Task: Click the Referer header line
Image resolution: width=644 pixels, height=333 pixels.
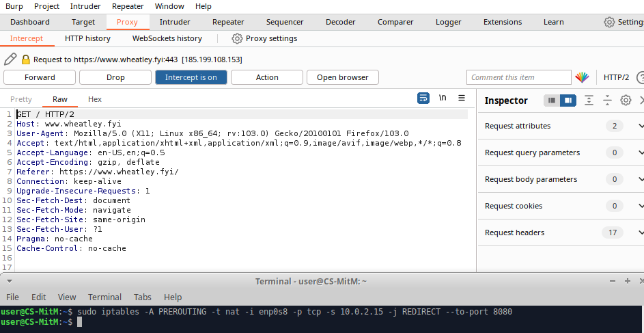Action: [98, 172]
